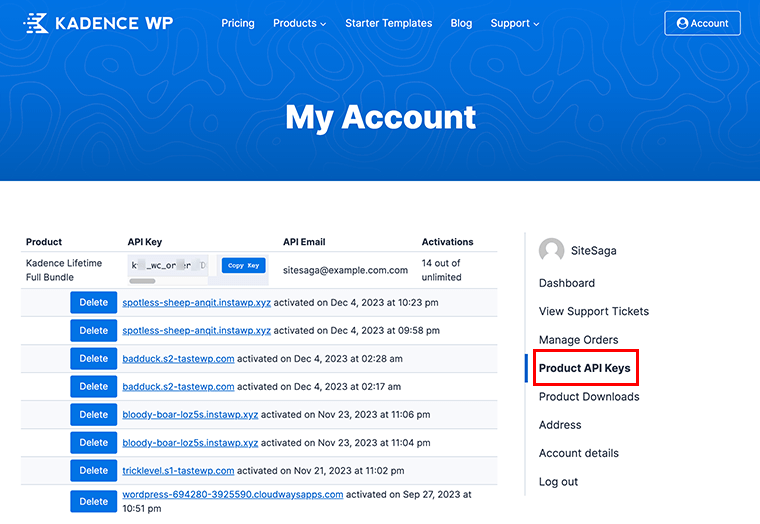Screen dimensions: 760x524
Task: Click the Kadence WP logo icon
Action: pos(36,23)
